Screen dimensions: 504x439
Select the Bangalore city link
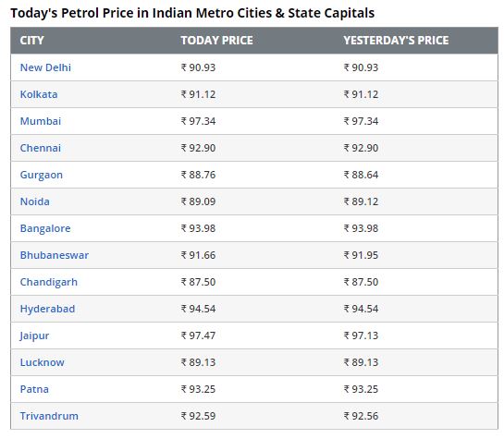tap(45, 228)
